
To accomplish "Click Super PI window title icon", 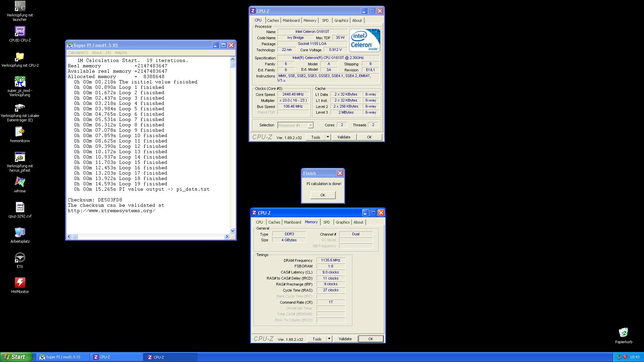I will coord(70,45).
